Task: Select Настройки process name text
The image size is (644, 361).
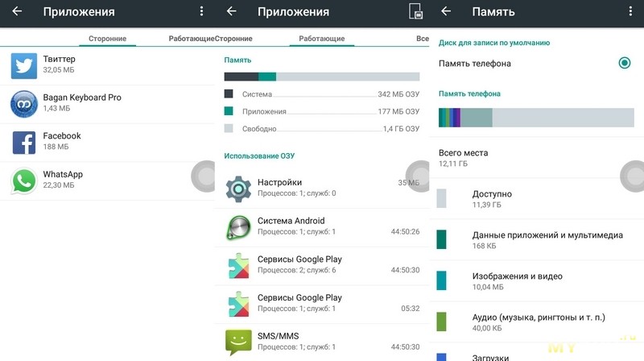Action: coord(279,182)
